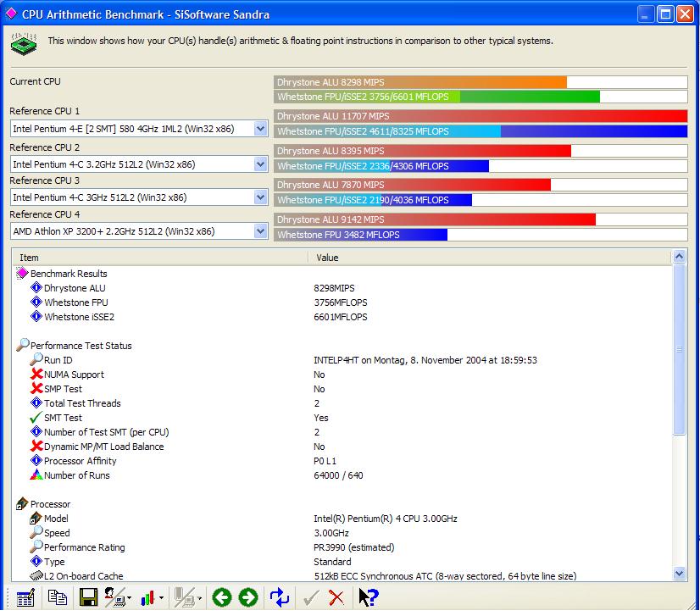Image resolution: width=700 pixels, height=616 pixels.
Task: Click value PR3990 (estimated)
Action: [x=354, y=547]
